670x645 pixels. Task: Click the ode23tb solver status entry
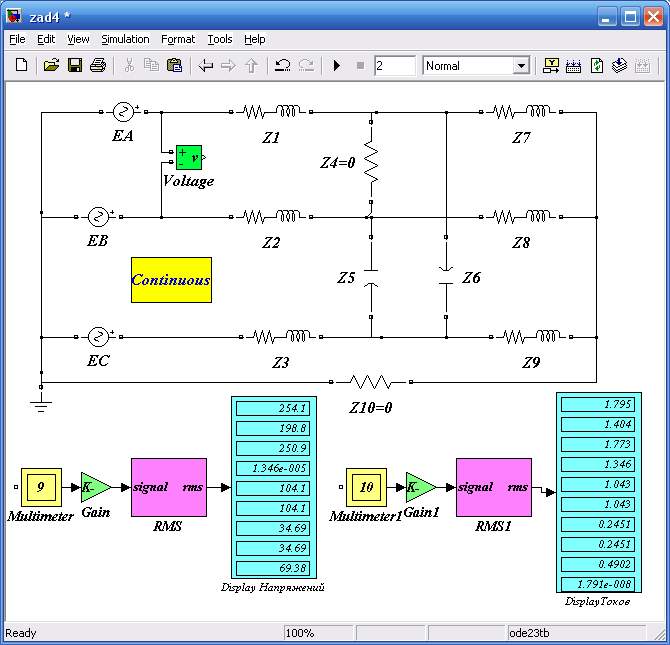[x=576, y=633]
